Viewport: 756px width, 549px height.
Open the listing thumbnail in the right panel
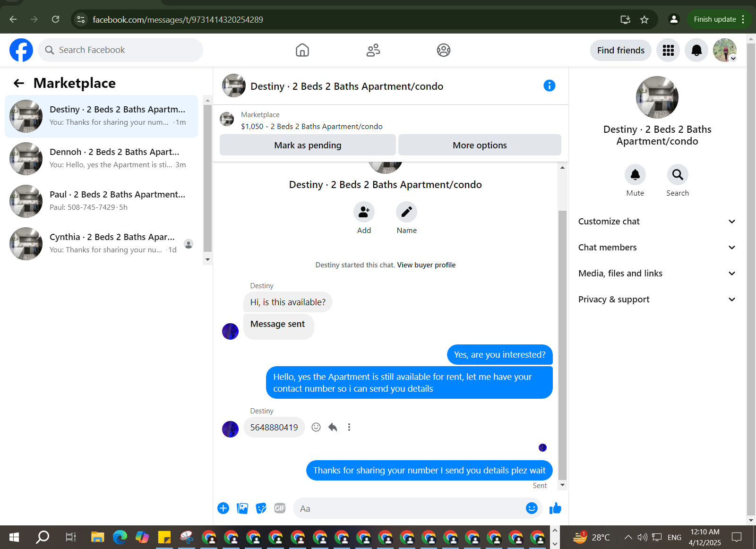click(657, 97)
